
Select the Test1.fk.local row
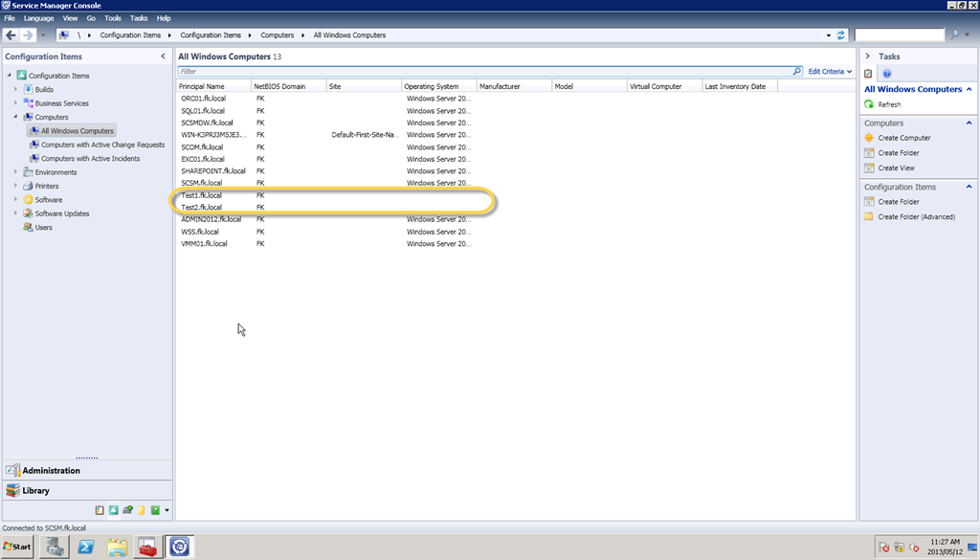tap(202, 195)
